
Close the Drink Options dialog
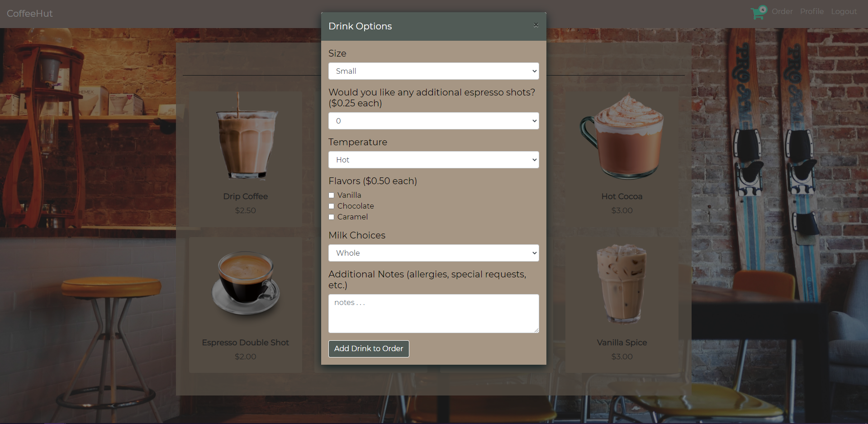pos(536,25)
